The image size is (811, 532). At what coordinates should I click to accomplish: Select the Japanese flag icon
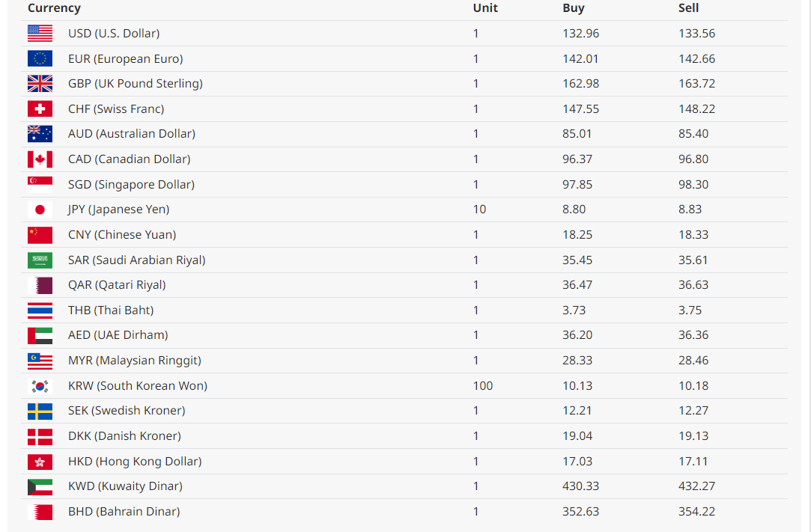(x=40, y=210)
